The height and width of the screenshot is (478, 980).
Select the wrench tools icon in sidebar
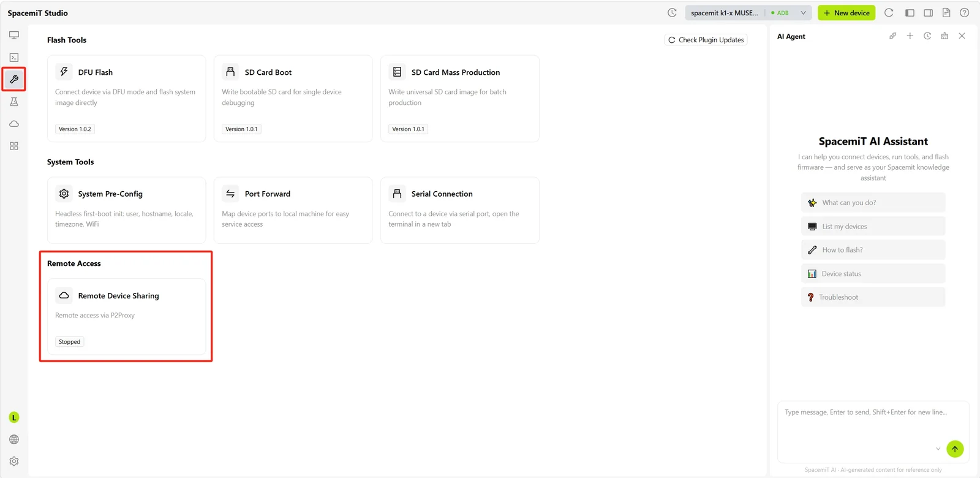pos(14,79)
